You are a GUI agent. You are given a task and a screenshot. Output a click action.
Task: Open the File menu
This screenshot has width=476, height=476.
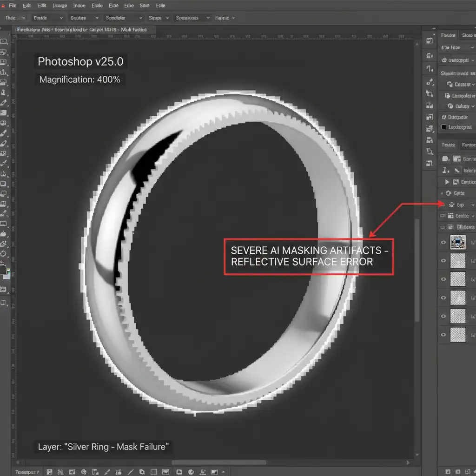point(13,6)
